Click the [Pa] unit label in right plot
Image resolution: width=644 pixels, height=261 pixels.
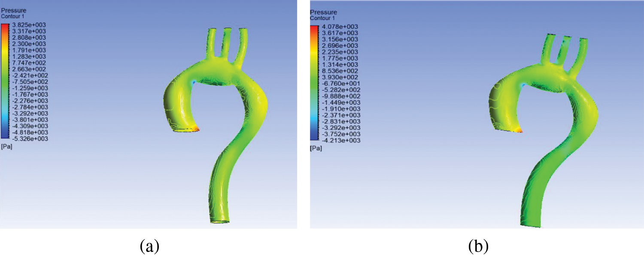[316, 148]
